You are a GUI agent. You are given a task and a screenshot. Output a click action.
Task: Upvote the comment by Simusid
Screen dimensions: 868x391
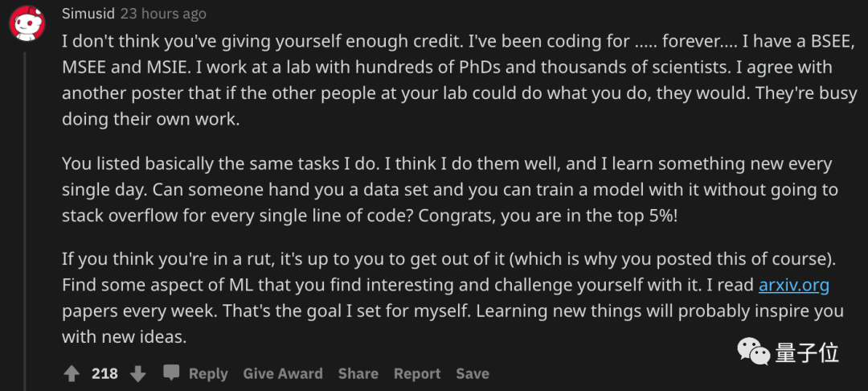coord(72,374)
